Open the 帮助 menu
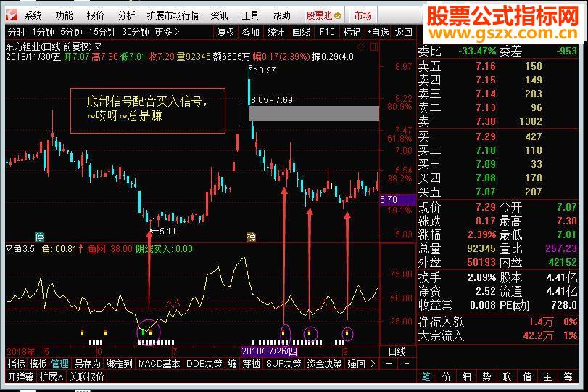The image size is (588, 392). [281, 15]
